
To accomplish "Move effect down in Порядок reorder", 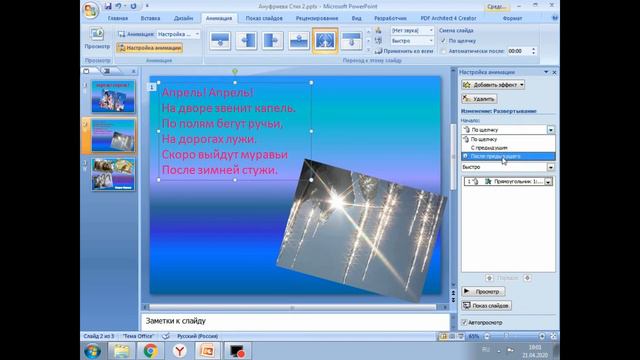I will click(x=527, y=278).
